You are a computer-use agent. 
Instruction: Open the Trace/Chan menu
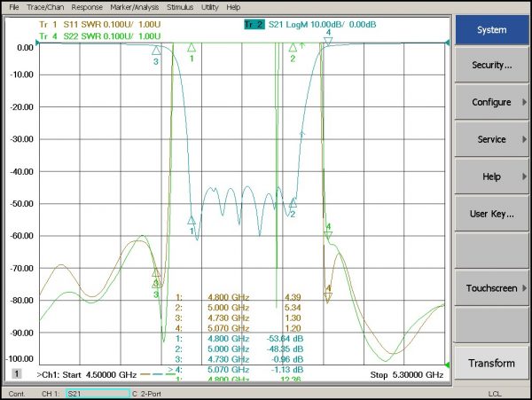(x=45, y=7)
